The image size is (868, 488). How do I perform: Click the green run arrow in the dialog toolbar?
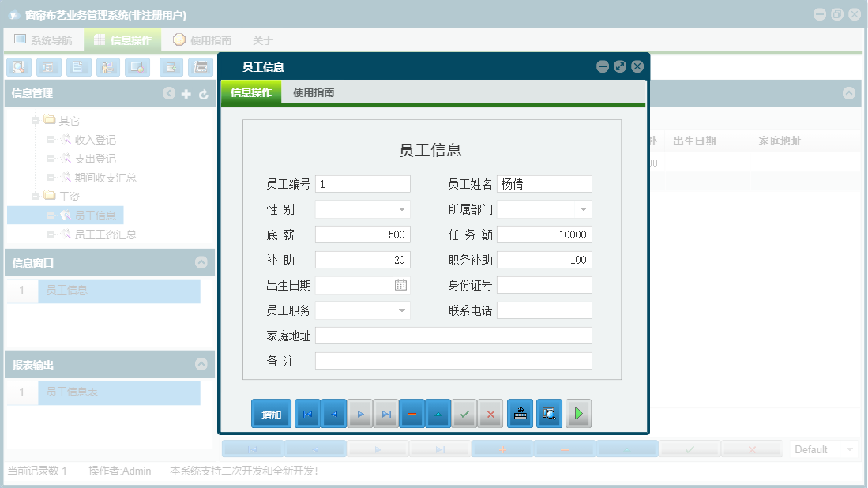(578, 413)
